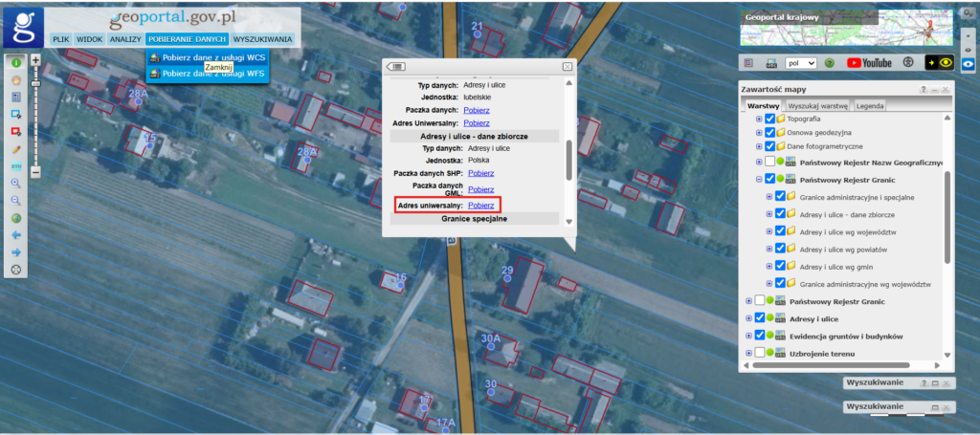
Task: Switch to the Legenda tab
Action: pyautogui.click(x=870, y=105)
